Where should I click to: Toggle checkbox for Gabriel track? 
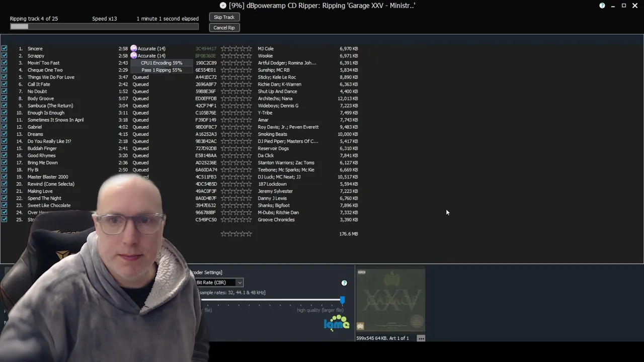(5, 127)
